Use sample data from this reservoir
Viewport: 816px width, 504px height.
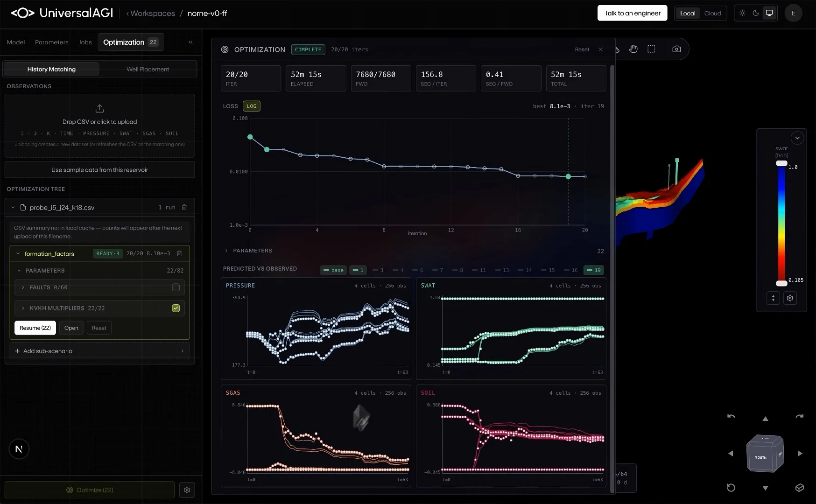(x=99, y=170)
